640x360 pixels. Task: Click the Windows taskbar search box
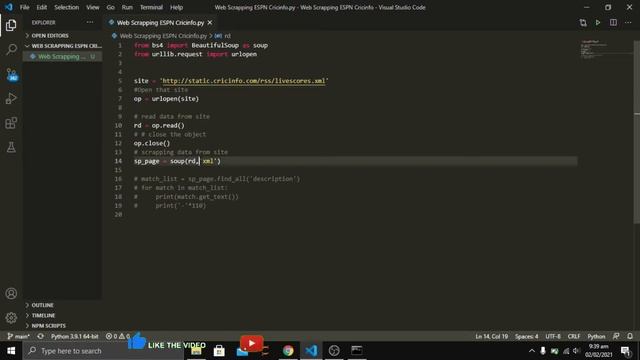[104, 351]
